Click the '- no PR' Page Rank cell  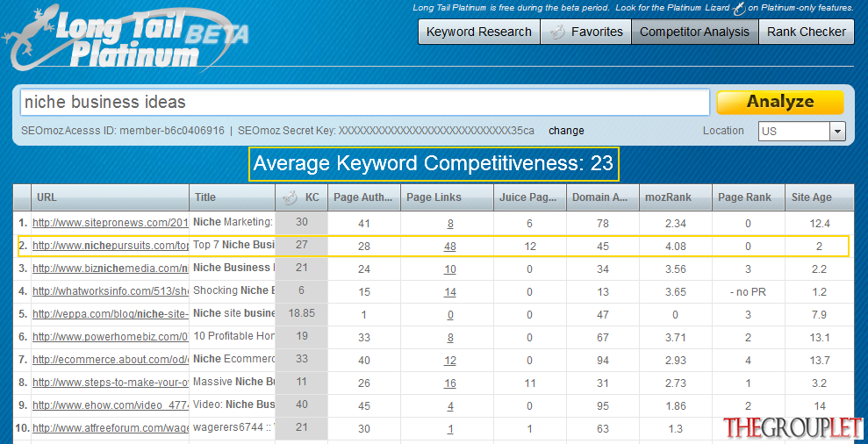pos(748,292)
